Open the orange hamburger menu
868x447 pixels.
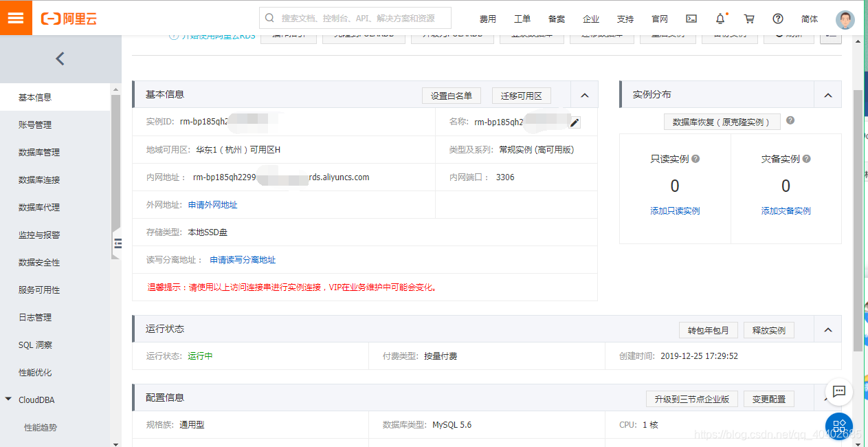pyautogui.click(x=16, y=17)
